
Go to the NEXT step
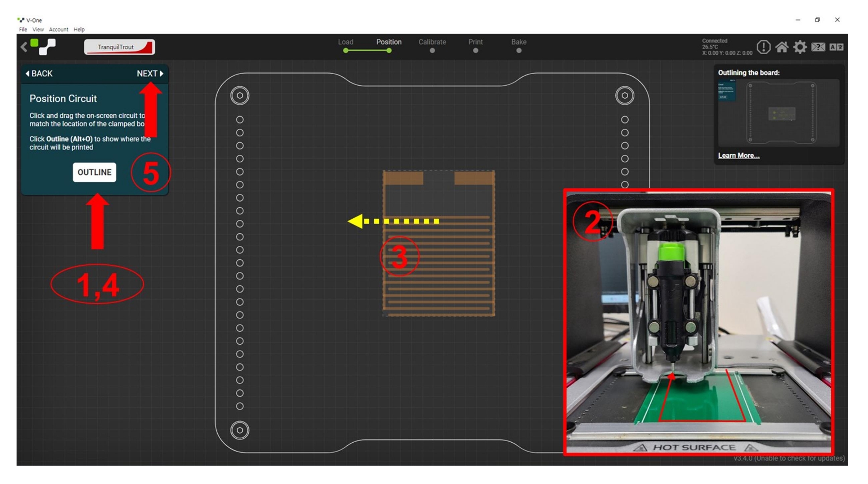click(x=150, y=74)
